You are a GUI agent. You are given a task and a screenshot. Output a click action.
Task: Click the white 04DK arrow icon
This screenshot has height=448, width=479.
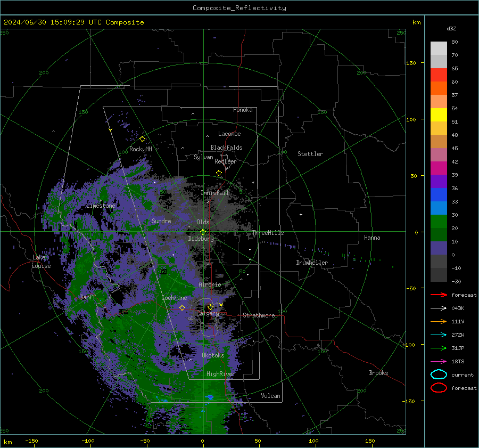pos(439,308)
